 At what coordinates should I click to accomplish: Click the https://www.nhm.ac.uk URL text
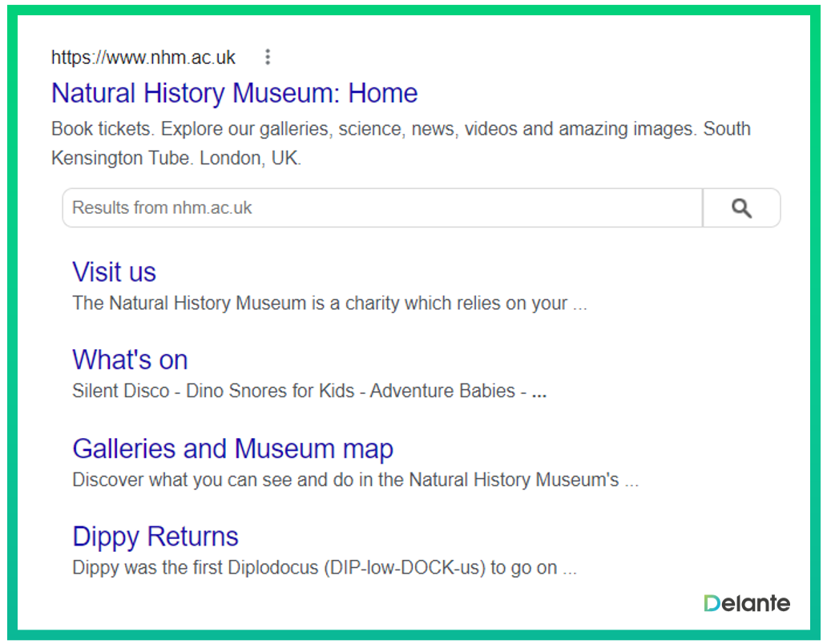tap(143, 58)
